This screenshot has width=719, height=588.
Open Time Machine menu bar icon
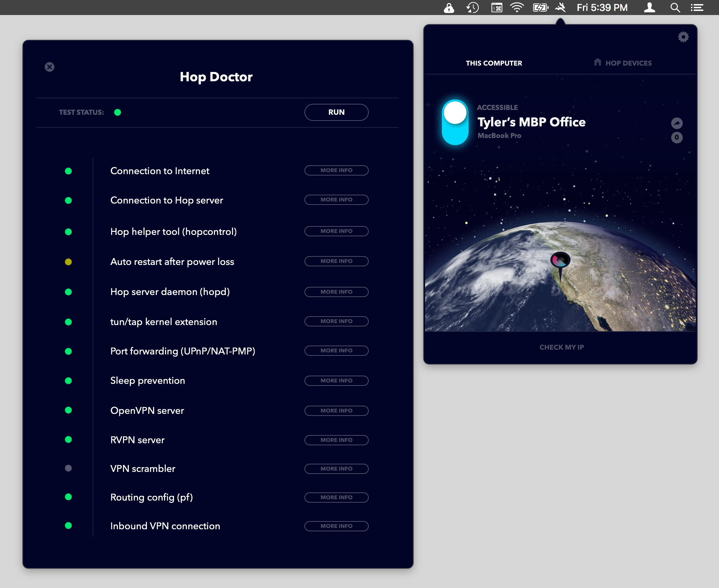[473, 8]
